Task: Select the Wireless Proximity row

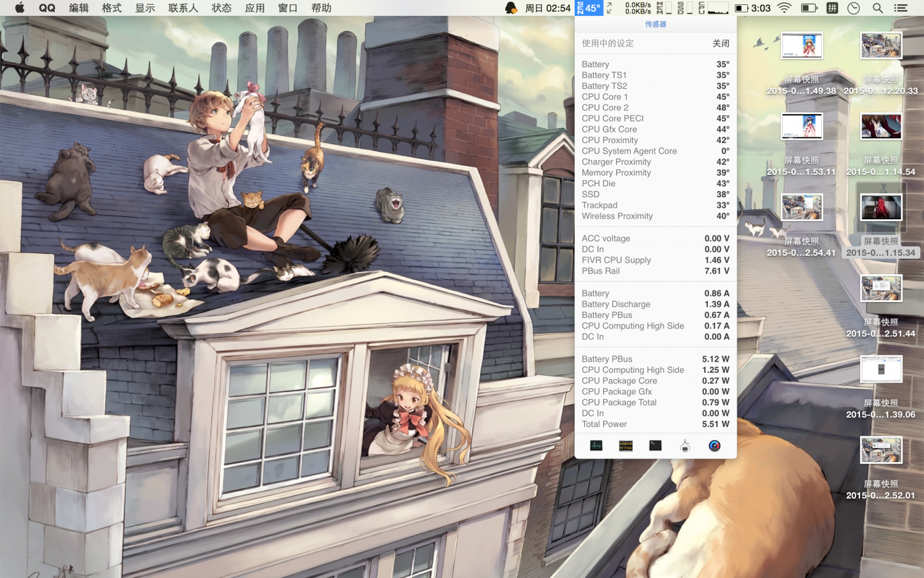Action: coord(655,216)
